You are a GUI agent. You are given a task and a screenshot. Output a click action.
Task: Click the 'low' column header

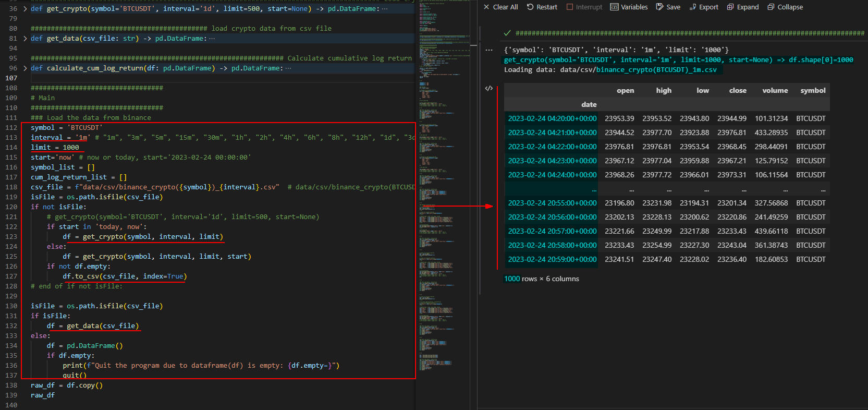(x=703, y=91)
